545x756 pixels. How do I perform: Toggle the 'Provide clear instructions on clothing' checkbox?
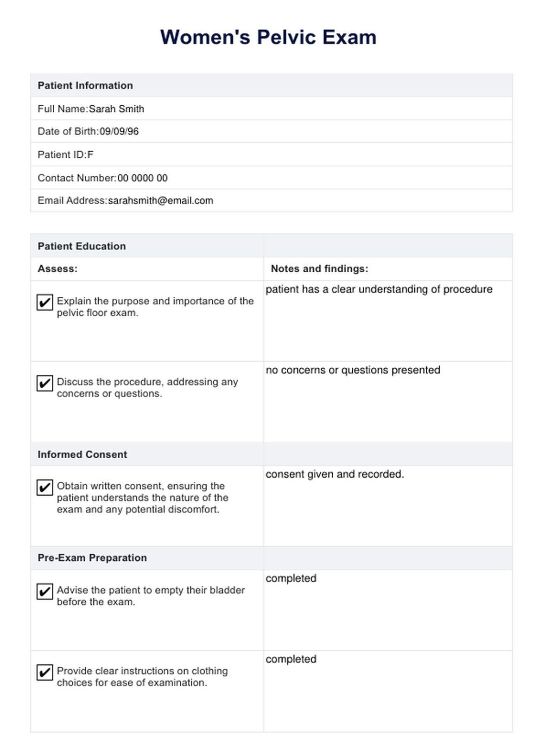(44, 673)
